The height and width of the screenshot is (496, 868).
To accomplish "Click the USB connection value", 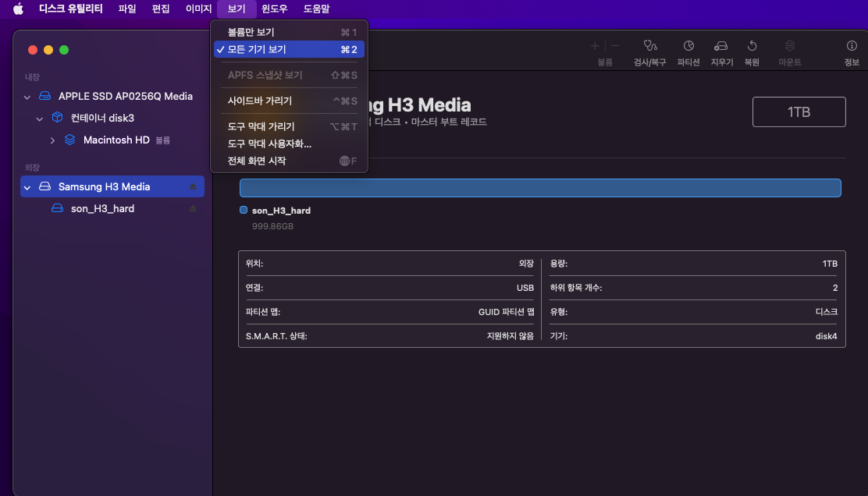I will (x=525, y=288).
